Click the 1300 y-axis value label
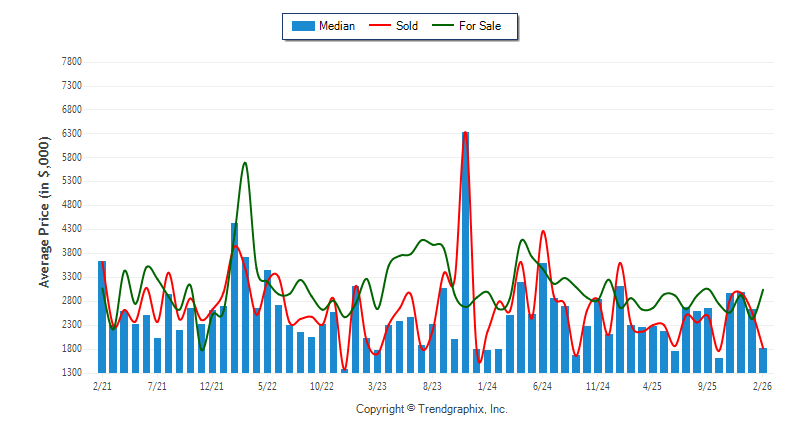This screenshot has width=800, height=434. [x=71, y=373]
